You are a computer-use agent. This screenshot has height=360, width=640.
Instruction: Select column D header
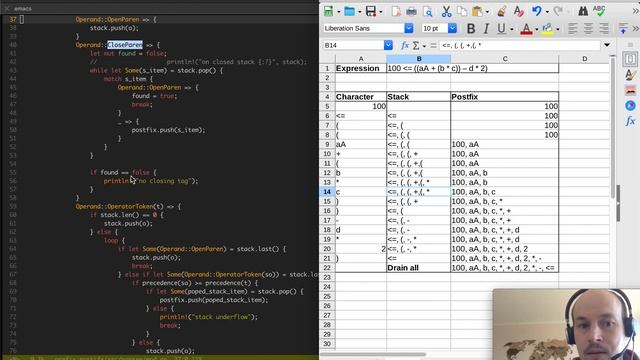(x=584, y=59)
